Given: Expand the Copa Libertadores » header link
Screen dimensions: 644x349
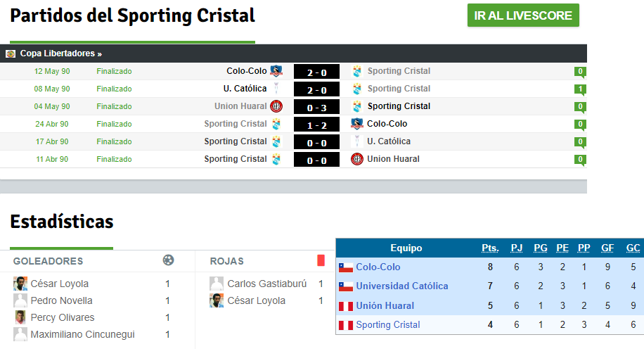Looking at the screenshot, I should tap(61, 53).
